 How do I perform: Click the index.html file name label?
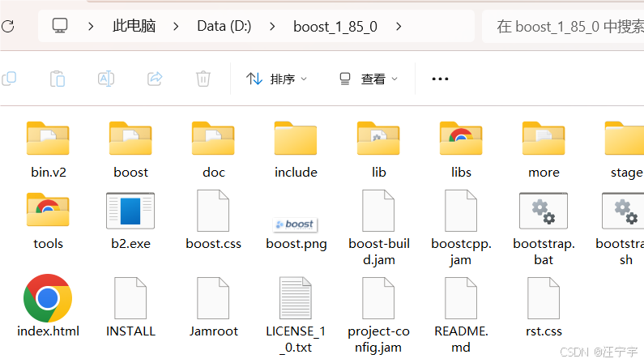(48, 331)
